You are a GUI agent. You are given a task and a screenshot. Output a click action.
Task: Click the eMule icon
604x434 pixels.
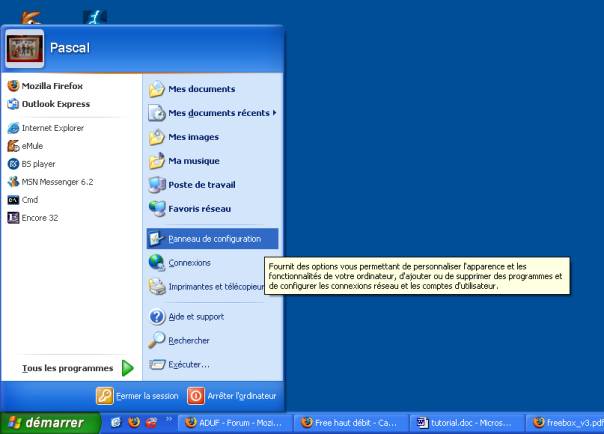point(13,146)
